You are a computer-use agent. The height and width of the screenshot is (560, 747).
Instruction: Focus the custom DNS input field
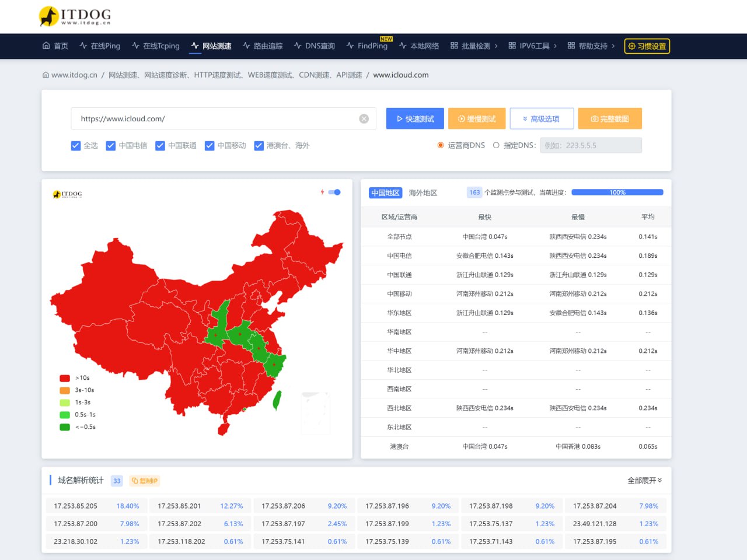coord(591,145)
